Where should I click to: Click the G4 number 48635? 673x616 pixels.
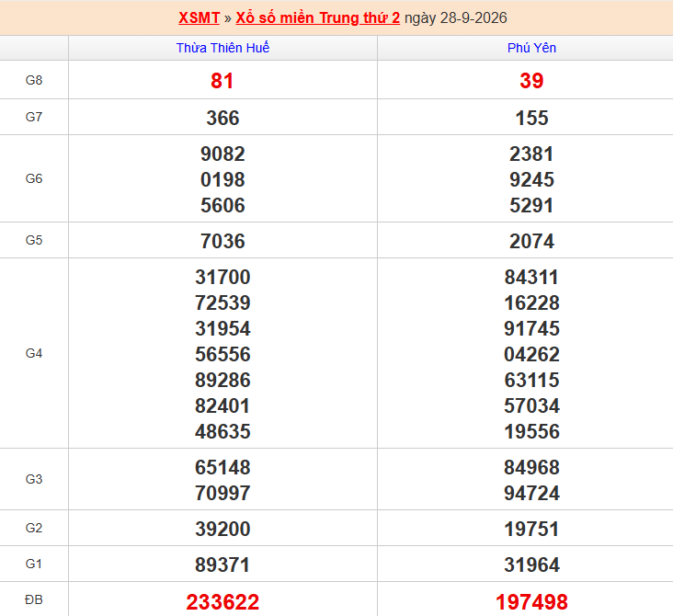click(x=222, y=432)
